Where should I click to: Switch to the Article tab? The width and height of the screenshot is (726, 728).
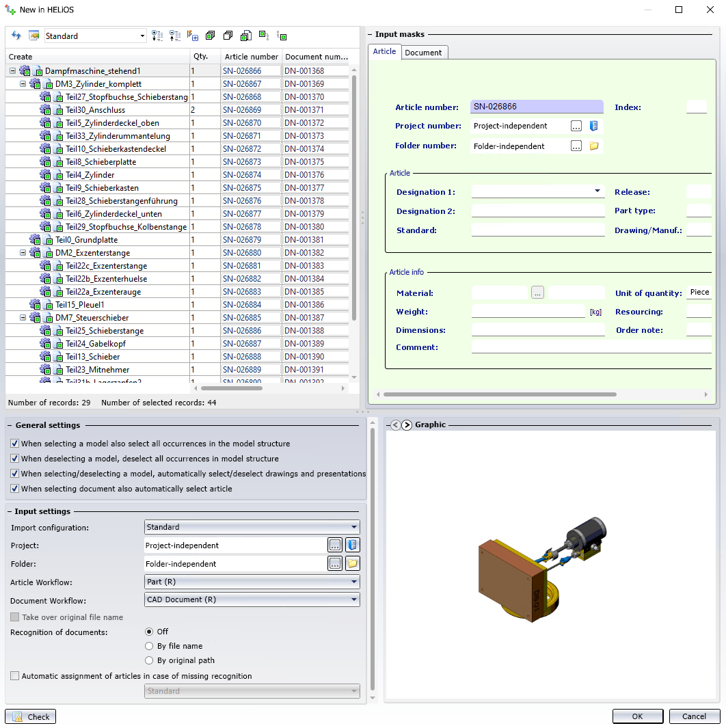click(384, 51)
